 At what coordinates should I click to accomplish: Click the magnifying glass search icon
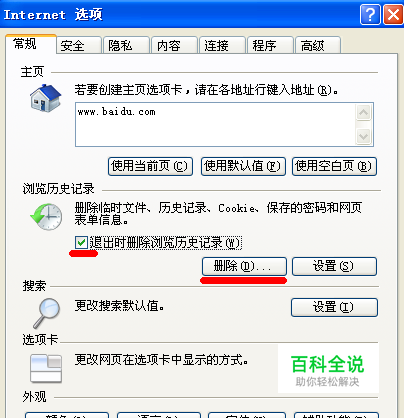pyautogui.click(x=46, y=313)
